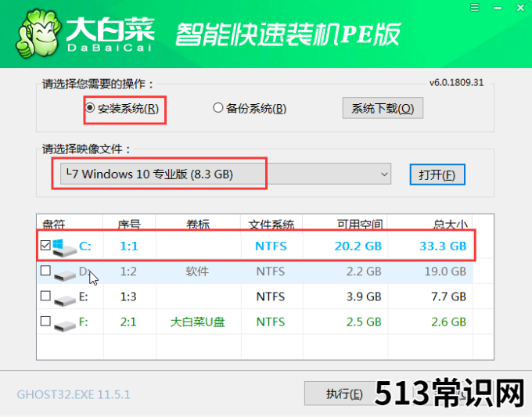Click the 1:3 sequence number cell
Image resolution: width=532 pixels, height=417 pixels.
click(128, 297)
